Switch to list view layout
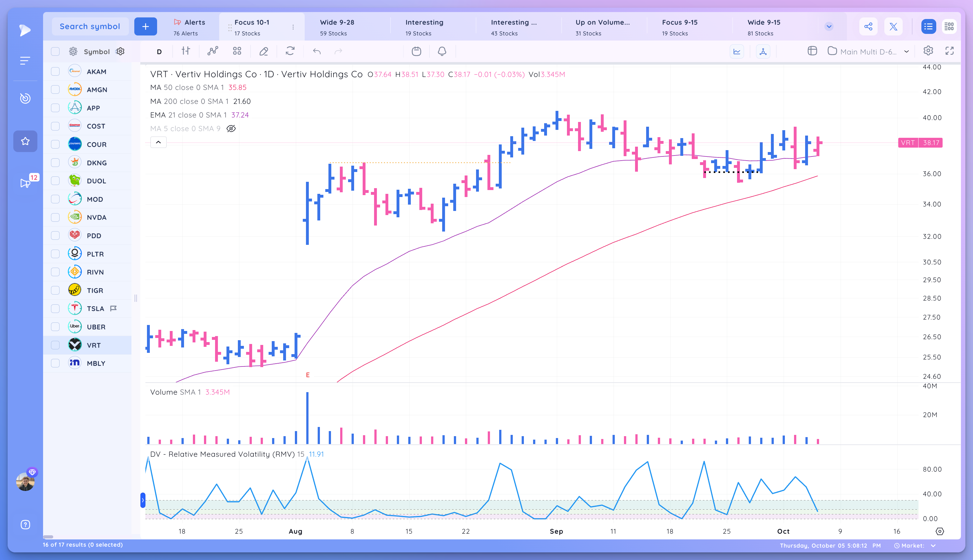The height and width of the screenshot is (560, 973). tap(928, 27)
